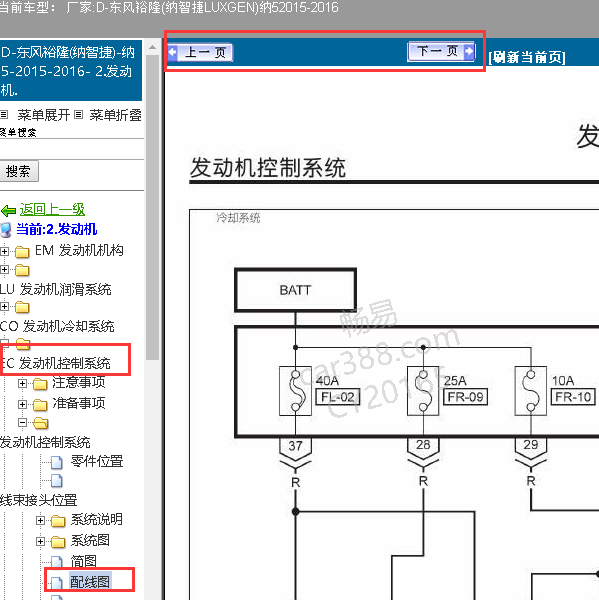This screenshot has width=599, height=600.
Task: Expand the 注意事项 folder node
Action: point(22,383)
